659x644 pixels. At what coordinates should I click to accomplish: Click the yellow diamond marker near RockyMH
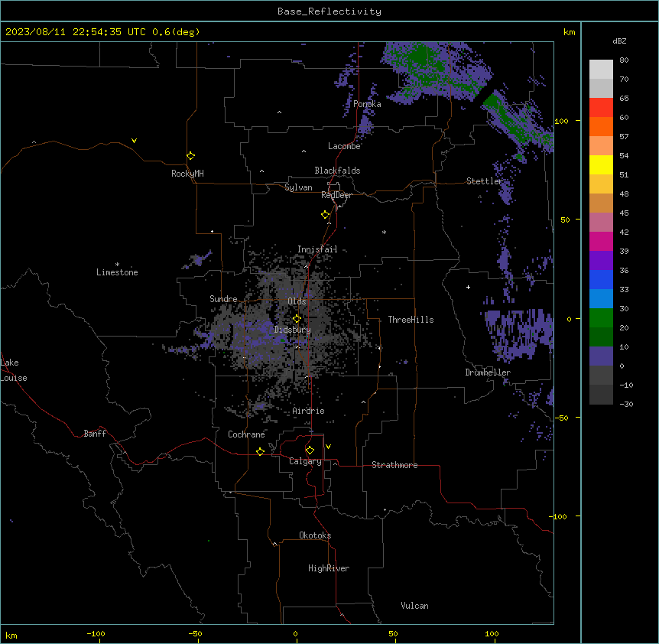click(191, 156)
